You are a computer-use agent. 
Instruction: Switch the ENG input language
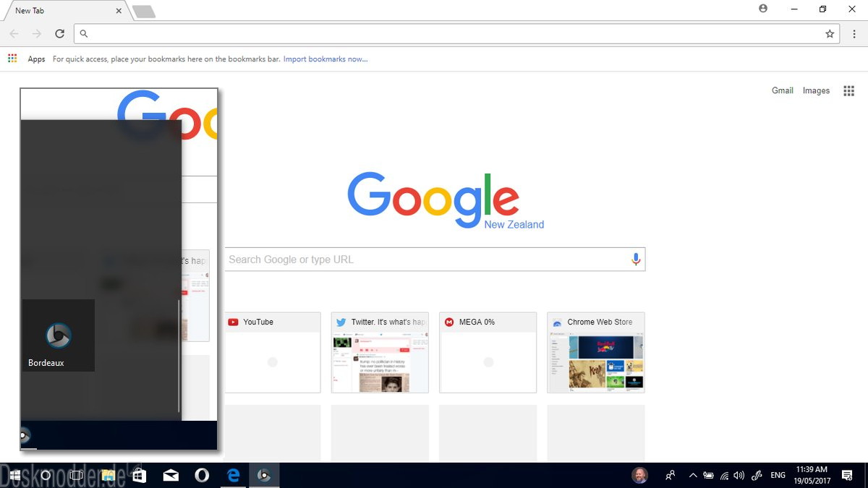coord(778,475)
